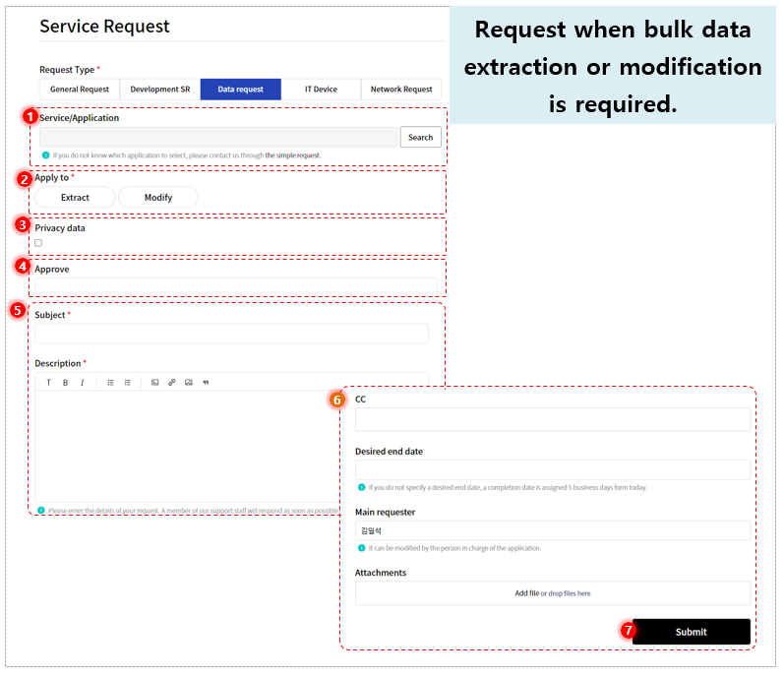Submit the service request
784x677 pixels.
pos(691,632)
